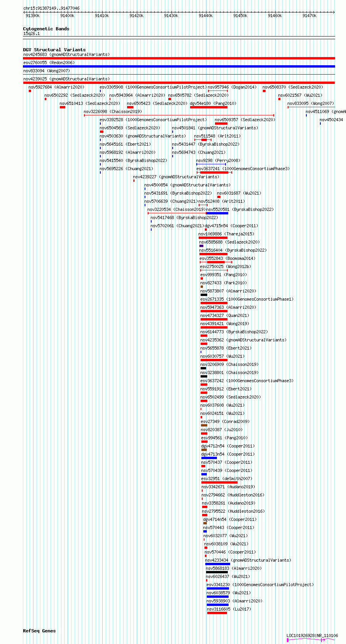Select nsv6585688 (Sedlazeck2020) label

tap(229, 242)
